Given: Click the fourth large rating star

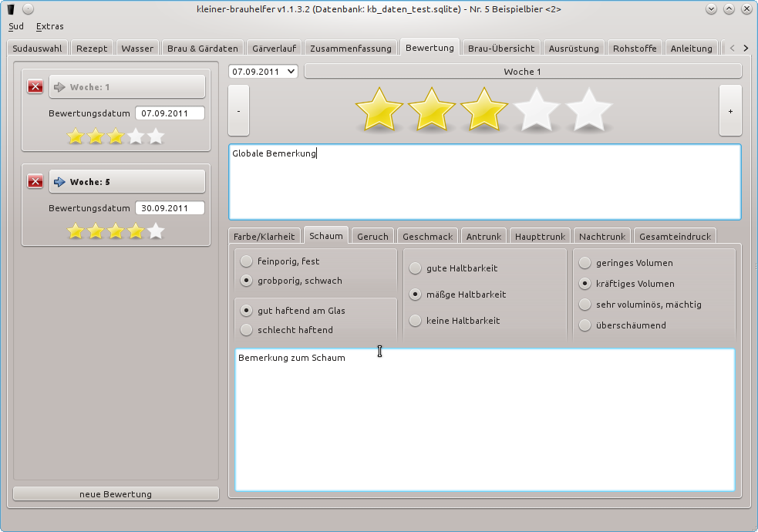Looking at the screenshot, I should 537,109.
